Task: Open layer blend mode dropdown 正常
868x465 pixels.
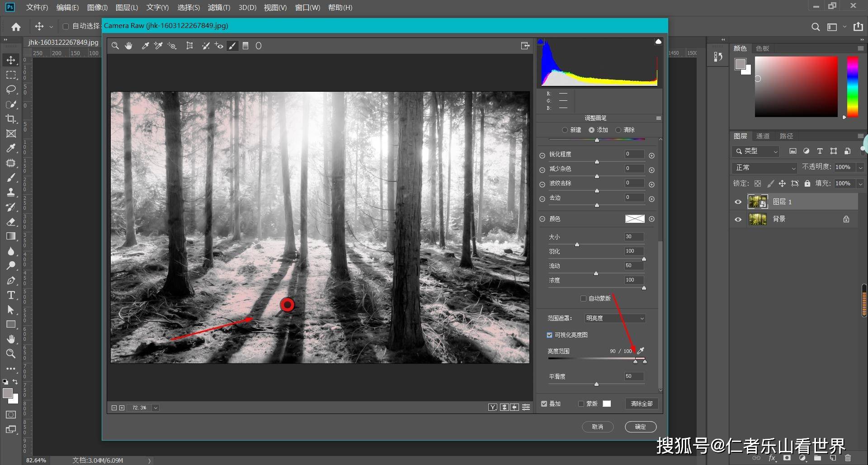Action: (764, 168)
